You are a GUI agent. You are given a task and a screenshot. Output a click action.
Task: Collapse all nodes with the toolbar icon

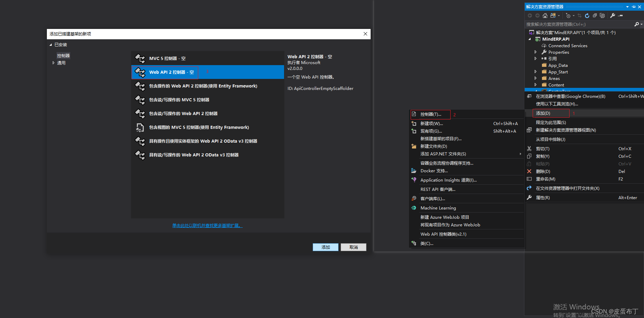click(x=595, y=16)
